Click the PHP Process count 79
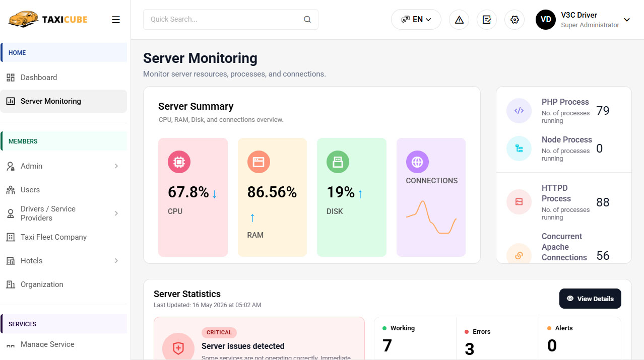644x360 pixels. pos(603,111)
